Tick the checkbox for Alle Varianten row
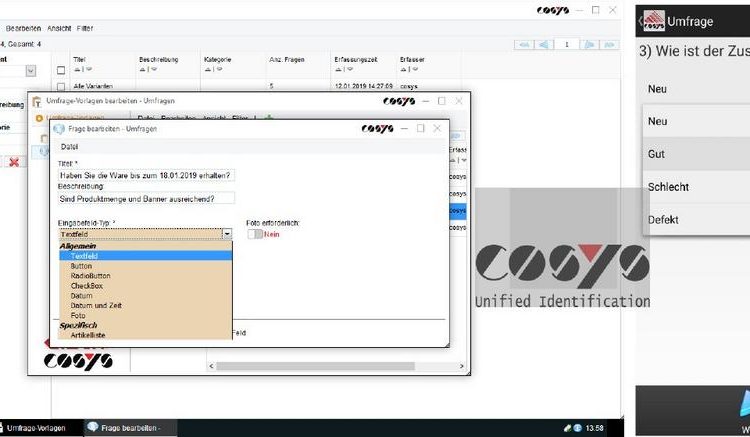Image resolution: width=750 pixels, height=437 pixels. tap(61, 87)
